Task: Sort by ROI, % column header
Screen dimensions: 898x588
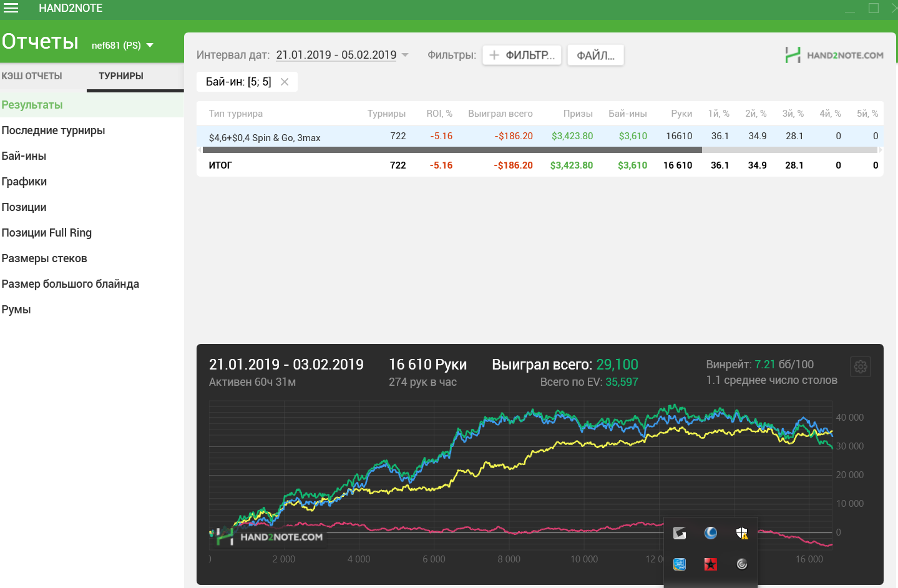Action: (x=439, y=114)
